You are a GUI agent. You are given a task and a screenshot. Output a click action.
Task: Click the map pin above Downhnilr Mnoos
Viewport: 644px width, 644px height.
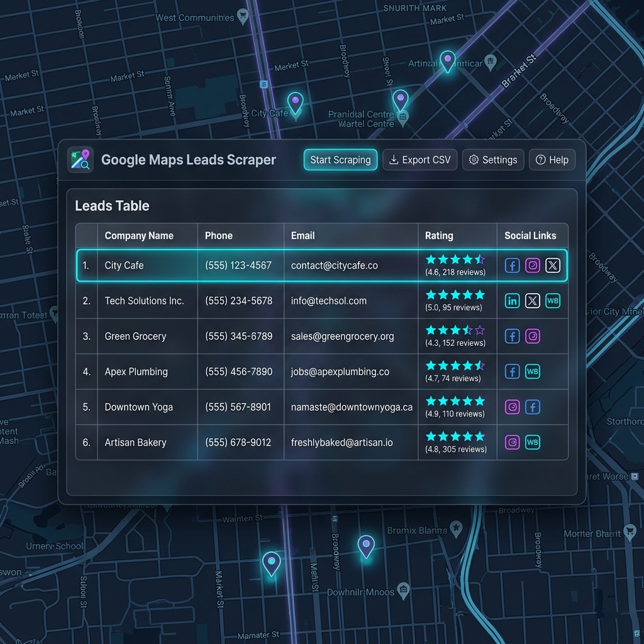[366, 547]
